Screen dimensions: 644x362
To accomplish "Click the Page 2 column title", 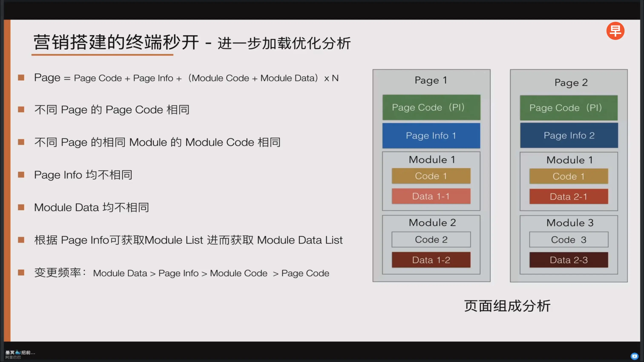I will [x=571, y=82].
